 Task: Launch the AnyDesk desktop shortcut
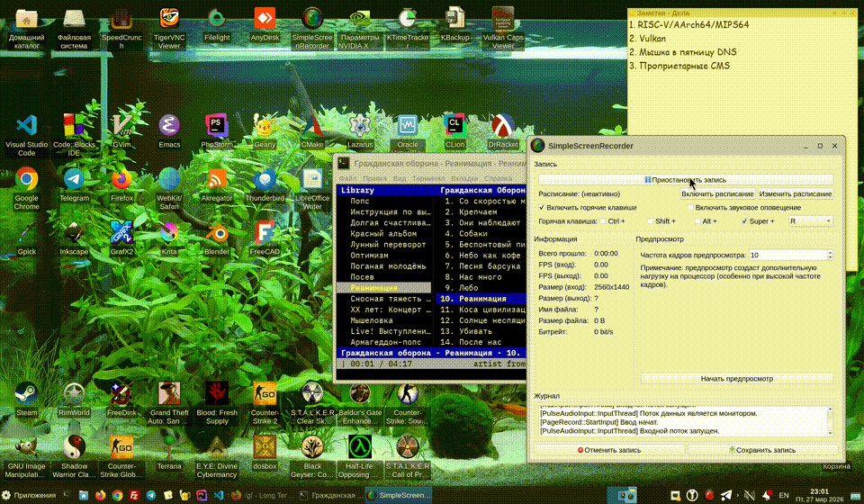click(265, 25)
